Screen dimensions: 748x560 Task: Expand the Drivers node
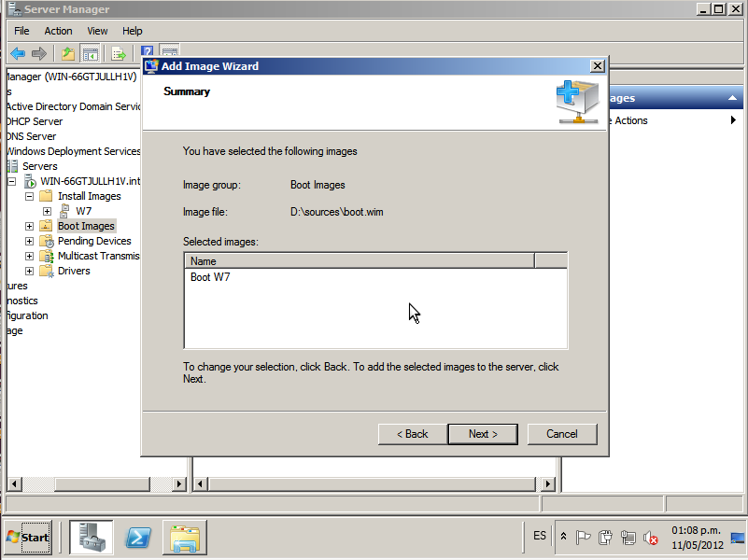[x=30, y=271]
